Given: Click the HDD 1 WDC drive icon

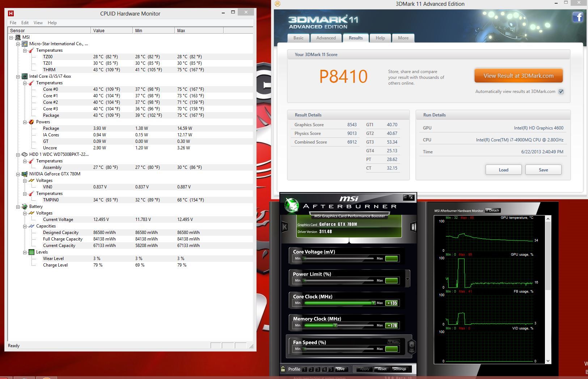Looking at the screenshot, I should click(x=25, y=154).
